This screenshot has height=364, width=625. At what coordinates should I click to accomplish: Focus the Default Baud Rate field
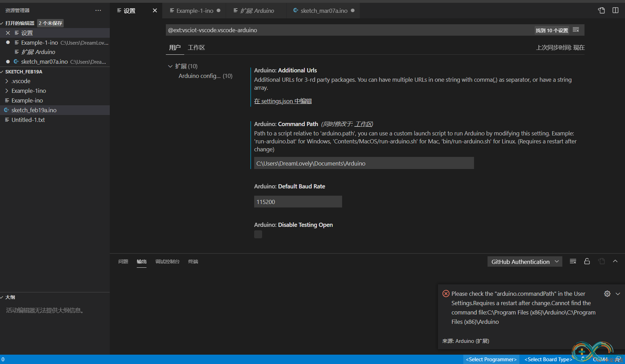pyautogui.click(x=298, y=202)
